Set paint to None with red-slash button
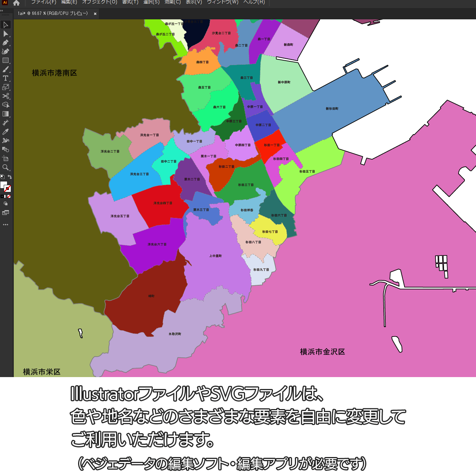The image size is (476, 476). (9, 196)
